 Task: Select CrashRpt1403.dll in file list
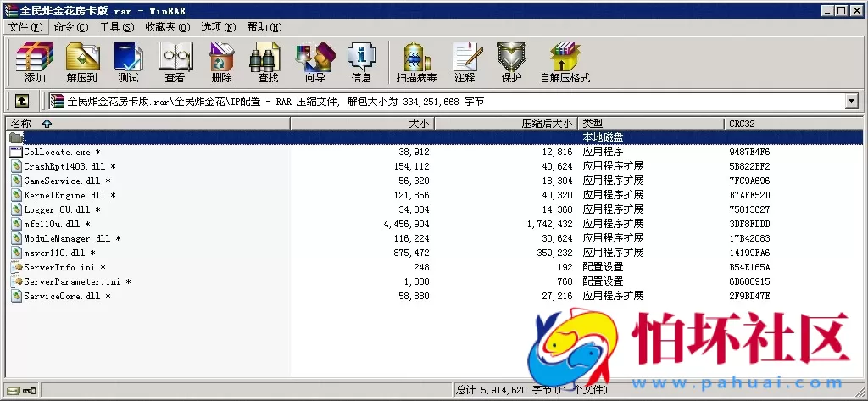point(70,166)
